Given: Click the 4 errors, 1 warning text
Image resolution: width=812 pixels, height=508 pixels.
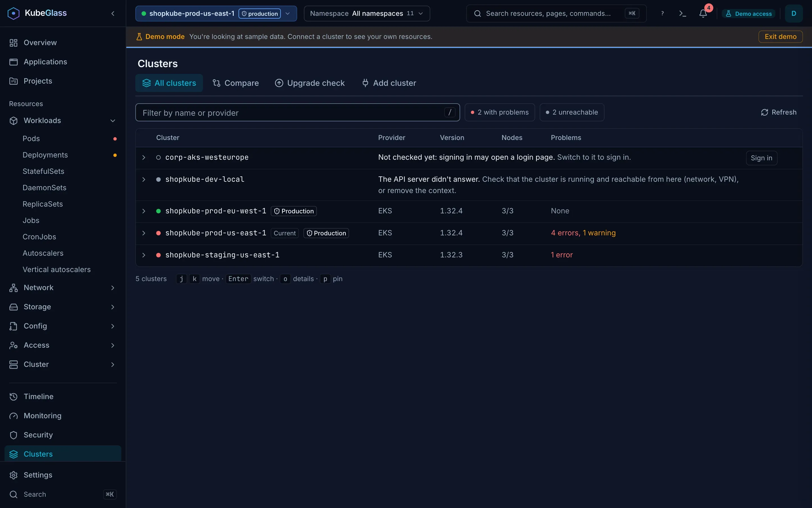Looking at the screenshot, I should coord(583,233).
